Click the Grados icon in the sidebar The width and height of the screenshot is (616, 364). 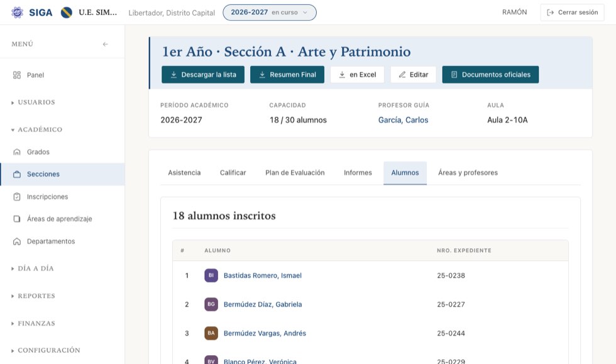(17, 152)
